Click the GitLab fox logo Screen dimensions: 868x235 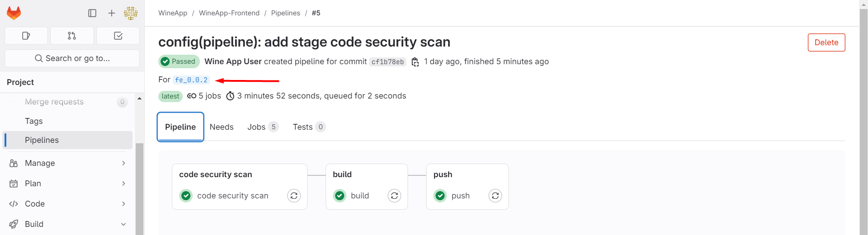click(x=14, y=13)
